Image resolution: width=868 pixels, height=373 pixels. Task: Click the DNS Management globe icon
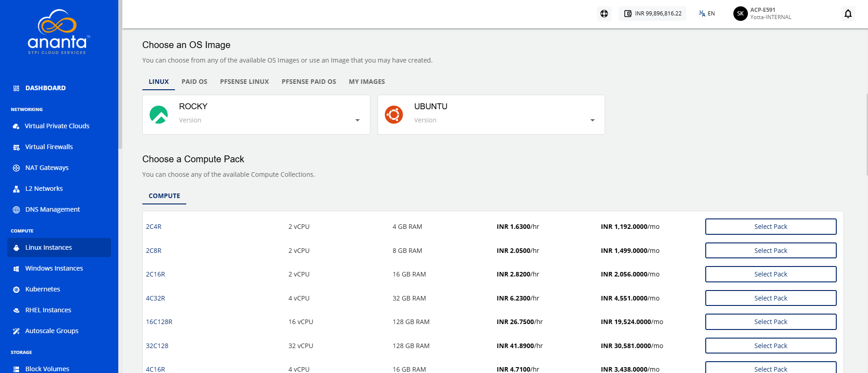pos(16,210)
